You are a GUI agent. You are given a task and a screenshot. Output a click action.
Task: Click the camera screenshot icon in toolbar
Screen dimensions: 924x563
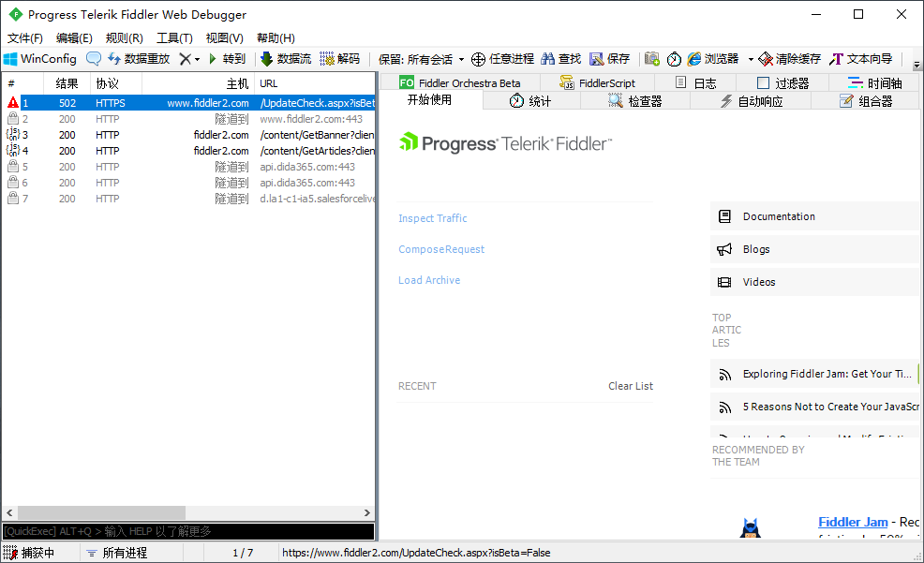pyautogui.click(x=652, y=59)
